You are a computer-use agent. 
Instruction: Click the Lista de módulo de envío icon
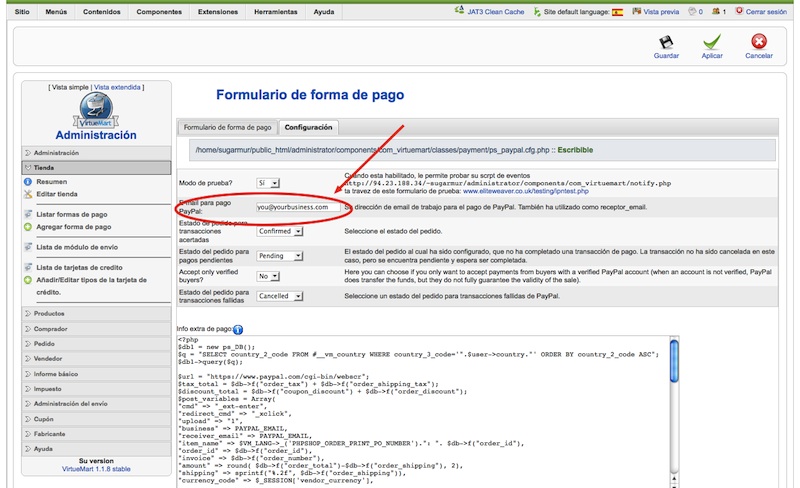click(x=28, y=247)
